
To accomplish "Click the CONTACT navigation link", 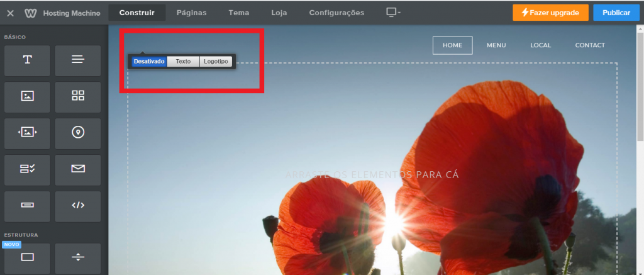I will 590,46.
